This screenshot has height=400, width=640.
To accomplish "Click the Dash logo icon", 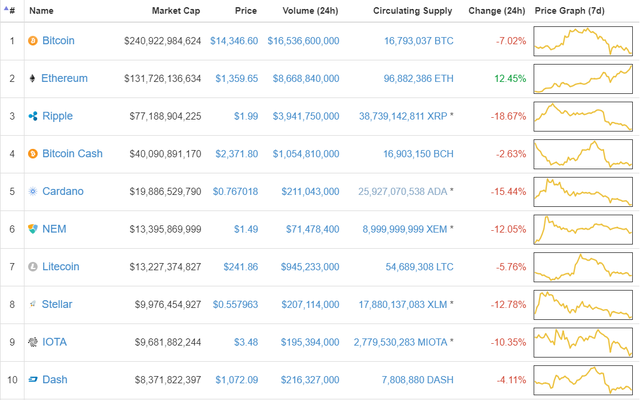I will [x=33, y=380].
